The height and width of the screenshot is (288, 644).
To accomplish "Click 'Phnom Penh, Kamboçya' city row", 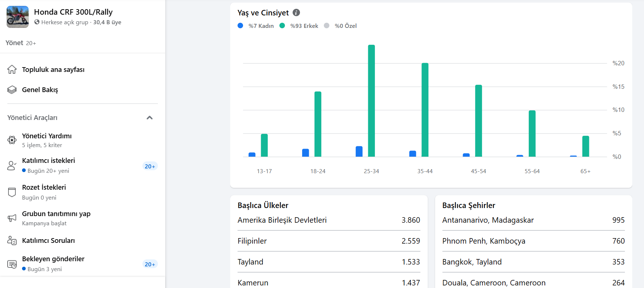I will click(x=533, y=241).
